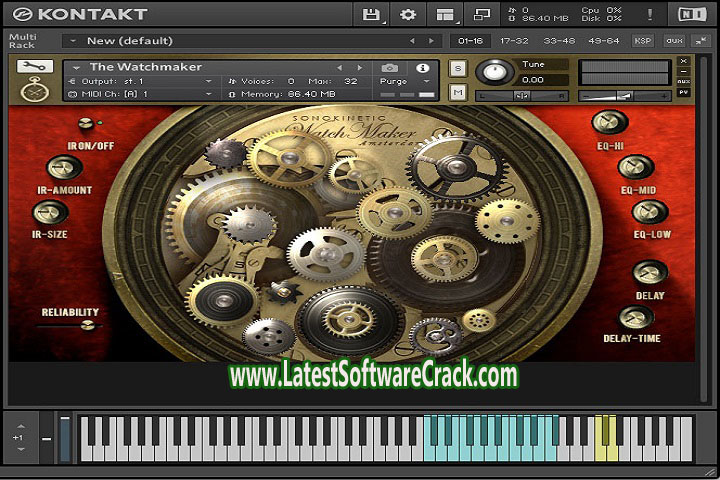Open the multi rack preset dropdown arrow

[73, 41]
